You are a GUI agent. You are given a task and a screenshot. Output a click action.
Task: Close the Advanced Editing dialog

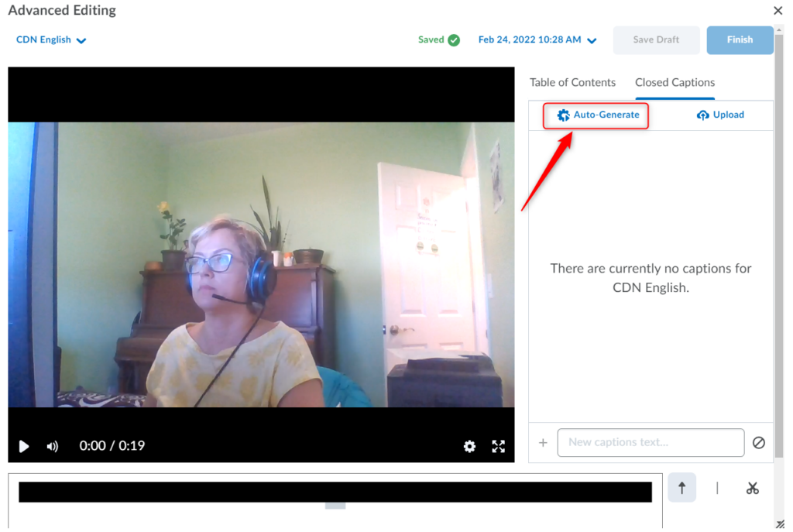778,11
